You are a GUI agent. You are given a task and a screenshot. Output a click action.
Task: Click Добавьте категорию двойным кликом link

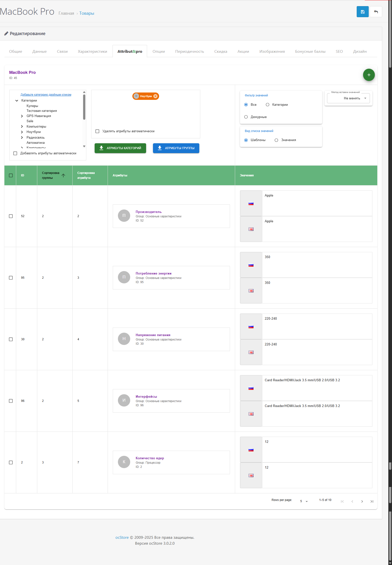(46, 95)
